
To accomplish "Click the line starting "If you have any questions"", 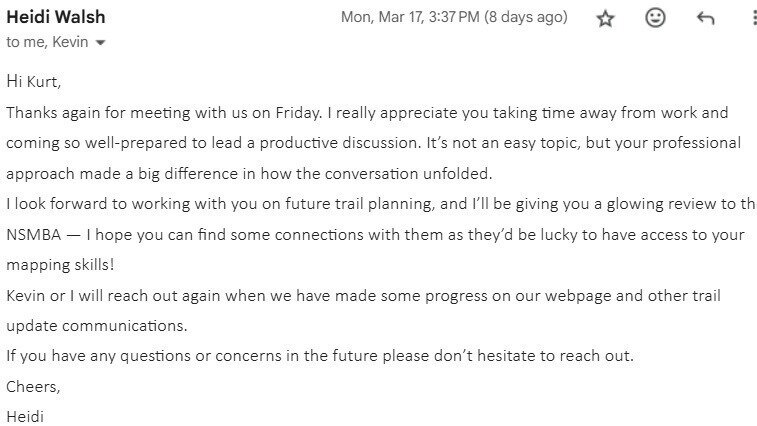I will click(320, 356).
